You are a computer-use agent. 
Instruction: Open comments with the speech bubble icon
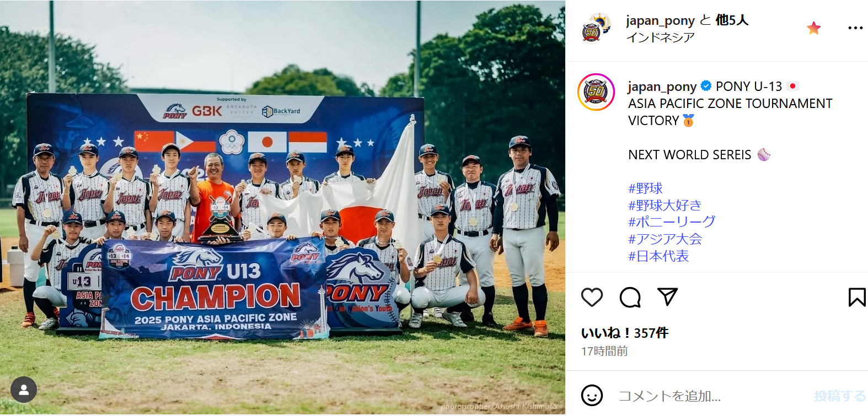pyautogui.click(x=630, y=298)
